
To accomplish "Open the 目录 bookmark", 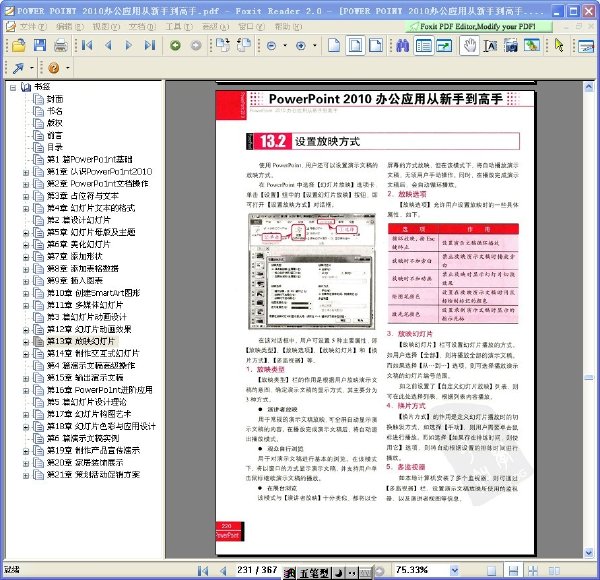I will pyautogui.click(x=55, y=147).
